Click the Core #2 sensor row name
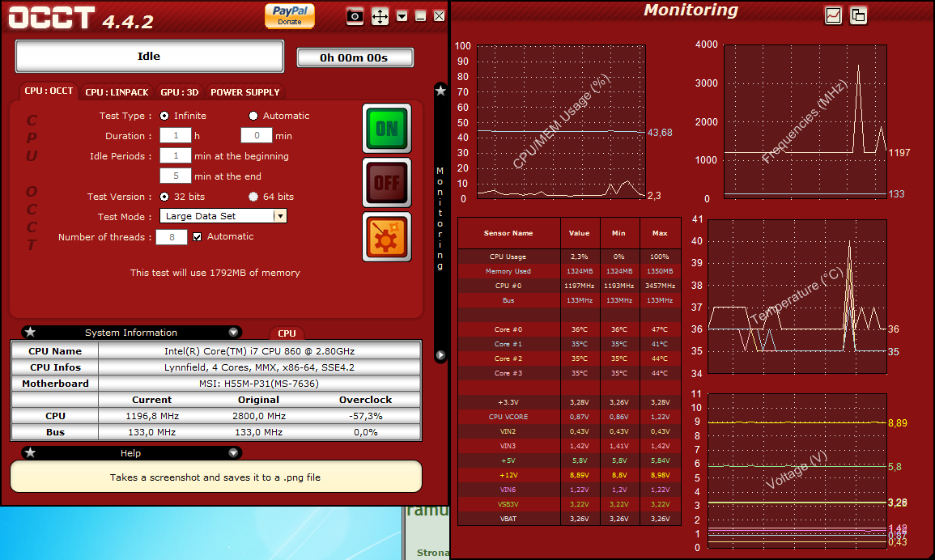The height and width of the screenshot is (560, 935). [508, 359]
